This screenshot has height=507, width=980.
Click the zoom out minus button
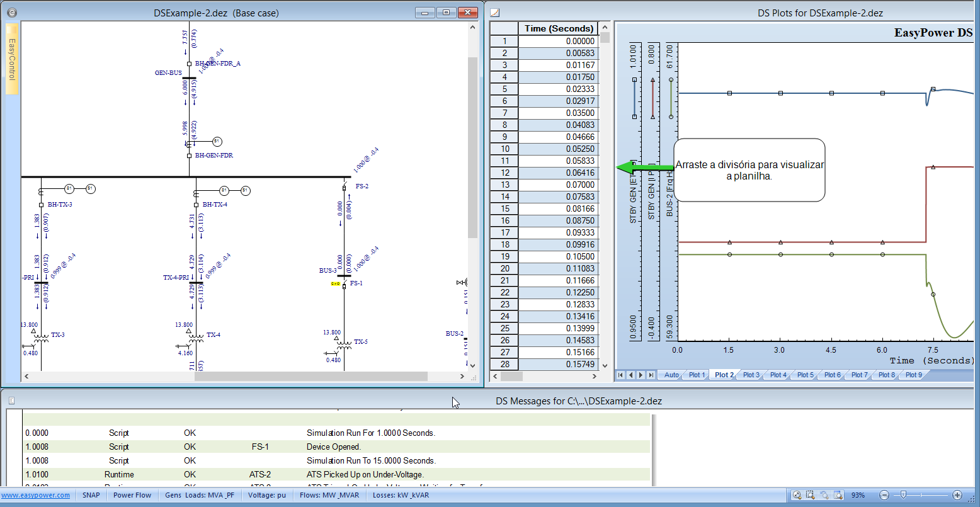pyautogui.click(x=884, y=495)
